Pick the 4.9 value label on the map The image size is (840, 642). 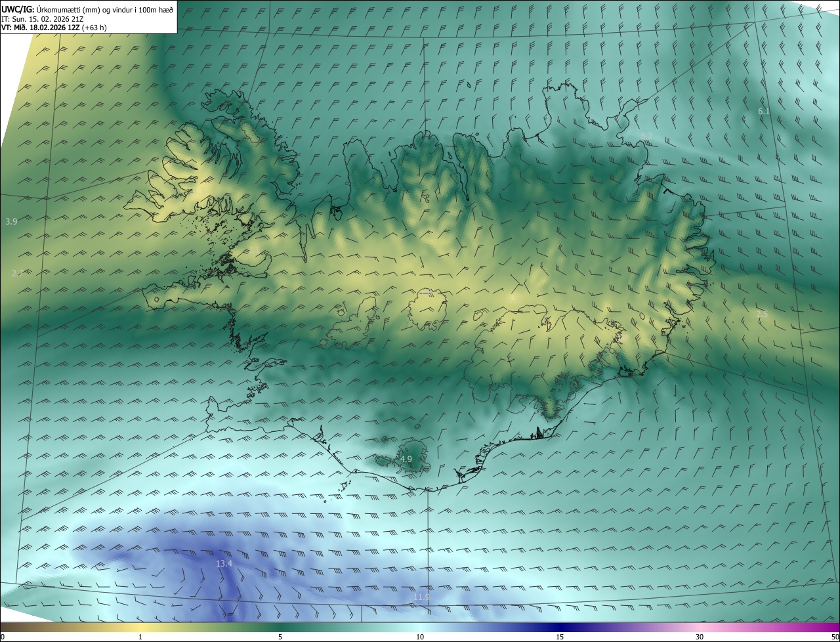point(406,460)
